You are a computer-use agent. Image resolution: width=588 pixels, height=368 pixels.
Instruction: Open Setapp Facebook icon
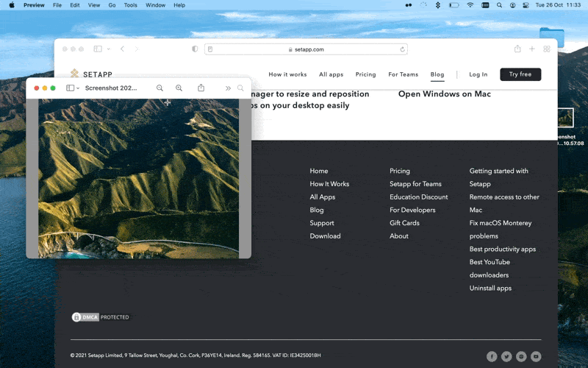[x=492, y=356]
